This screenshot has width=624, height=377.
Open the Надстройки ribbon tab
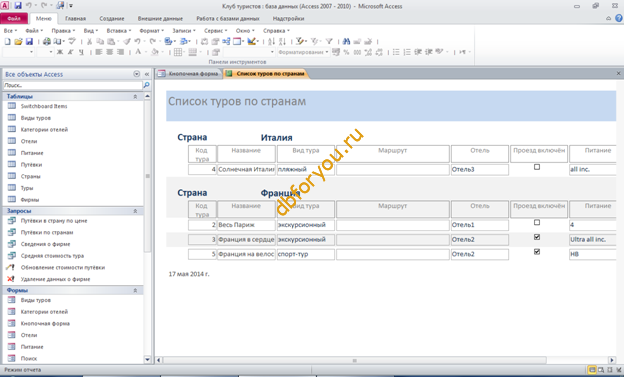(288, 19)
